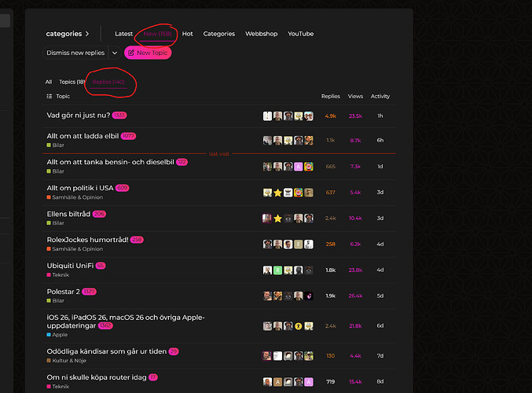Switch to the Hot tab
Viewport: 532px width, 393px height.
[187, 34]
